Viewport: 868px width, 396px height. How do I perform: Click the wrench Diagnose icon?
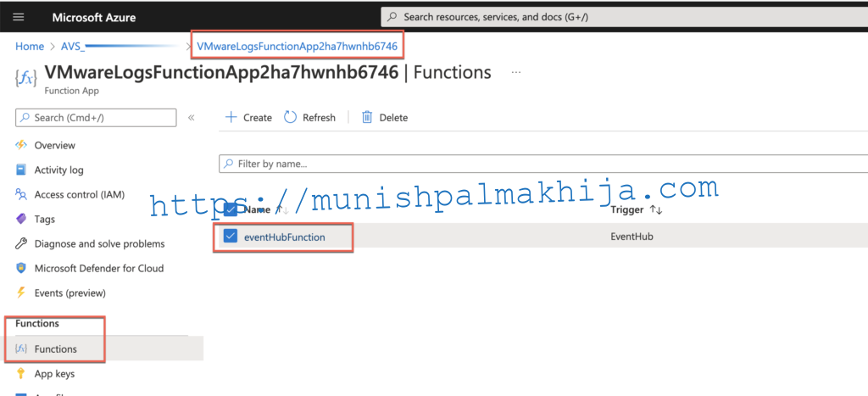pos(21,243)
